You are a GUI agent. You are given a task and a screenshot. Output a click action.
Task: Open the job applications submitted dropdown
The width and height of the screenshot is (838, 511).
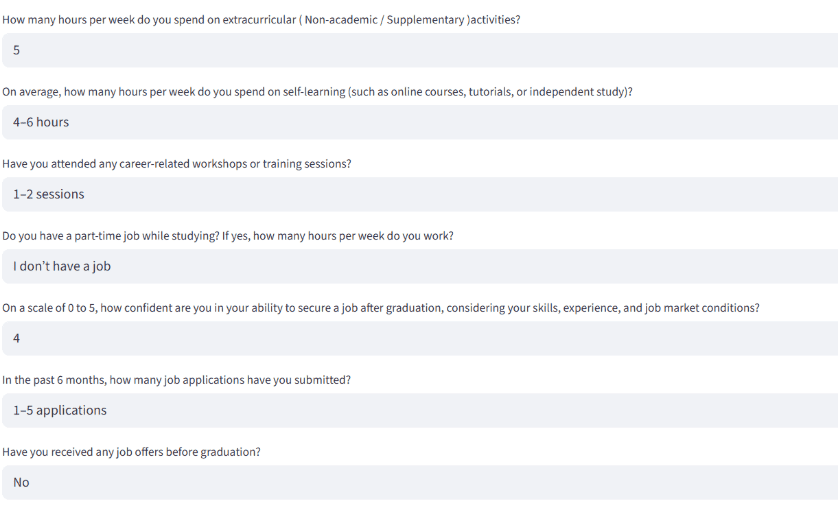419,410
